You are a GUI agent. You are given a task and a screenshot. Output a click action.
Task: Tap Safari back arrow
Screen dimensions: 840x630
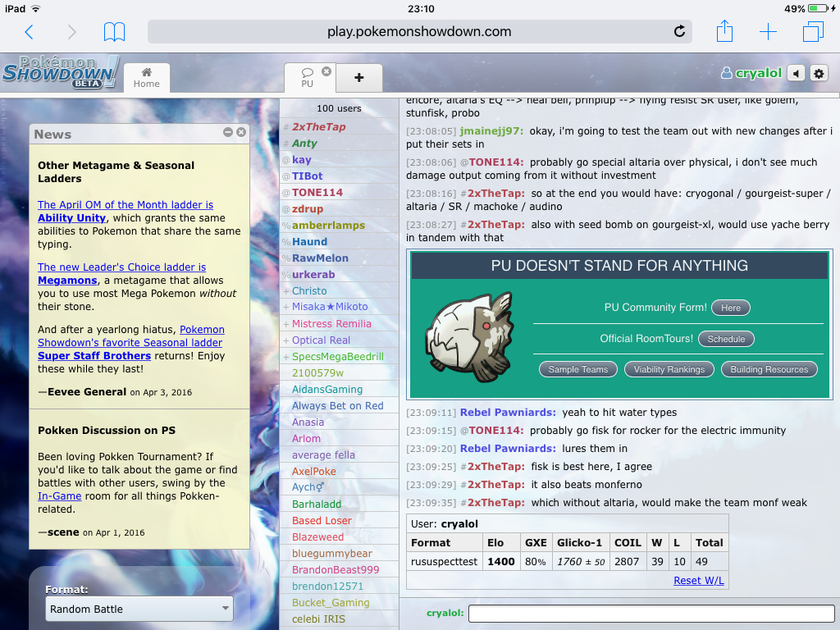(x=30, y=32)
